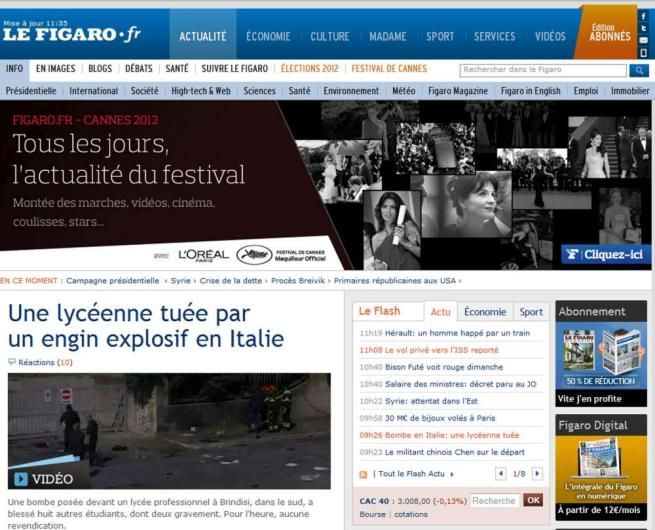Open Présidentielle category

click(x=31, y=91)
